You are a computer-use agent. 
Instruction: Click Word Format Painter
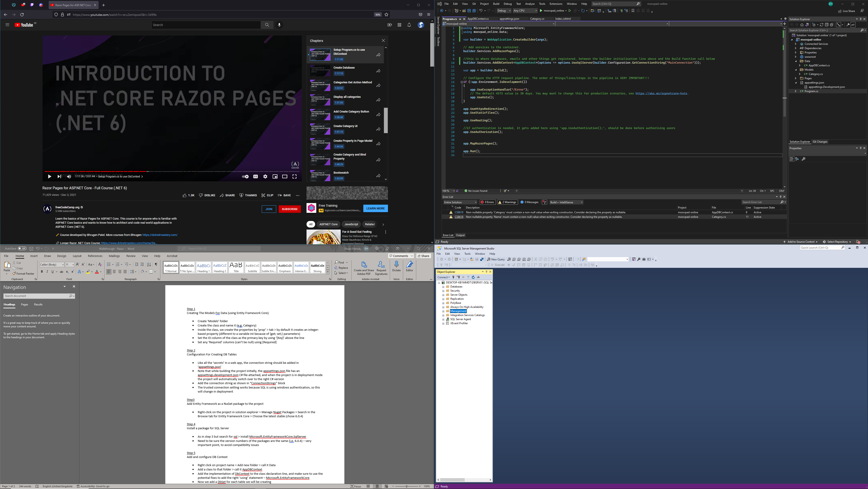click(x=24, y=273)
